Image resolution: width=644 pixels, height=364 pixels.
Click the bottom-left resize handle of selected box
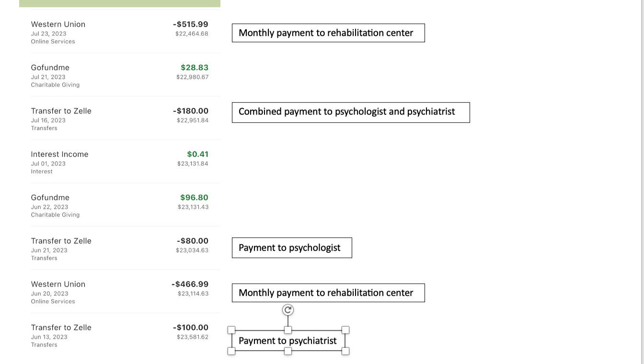[x=231, y=351]
